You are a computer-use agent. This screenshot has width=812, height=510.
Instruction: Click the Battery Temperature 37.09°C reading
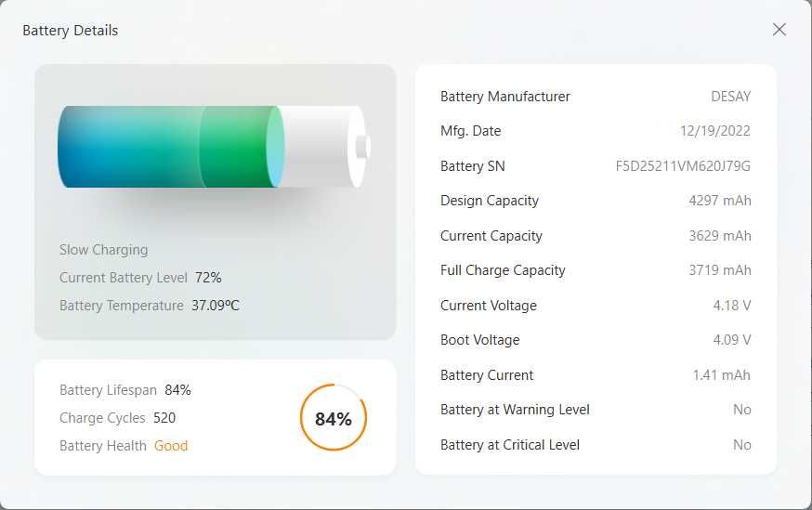[216, 306]
